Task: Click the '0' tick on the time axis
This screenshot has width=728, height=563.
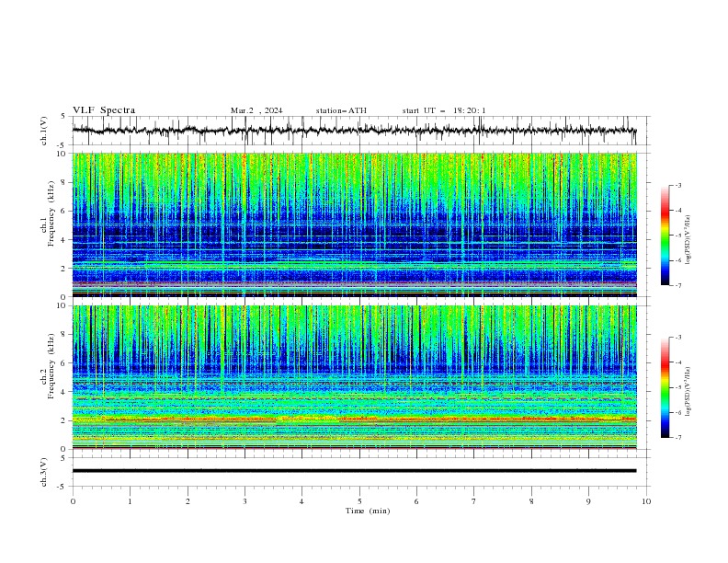Action: (73, 501)
